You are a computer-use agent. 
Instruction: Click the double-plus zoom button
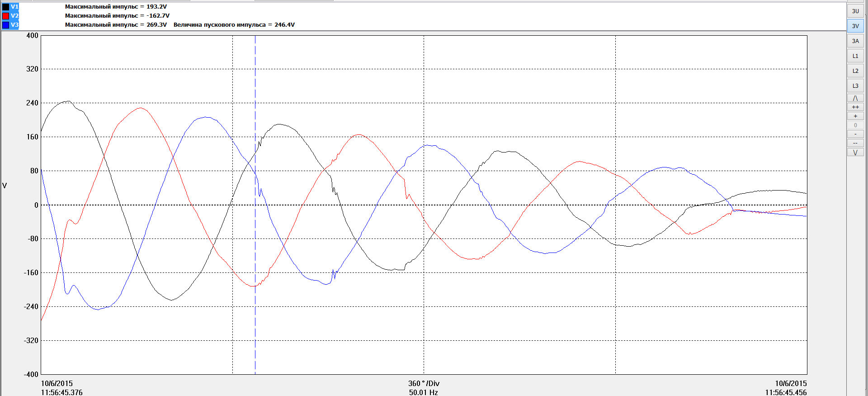(855, 107)
